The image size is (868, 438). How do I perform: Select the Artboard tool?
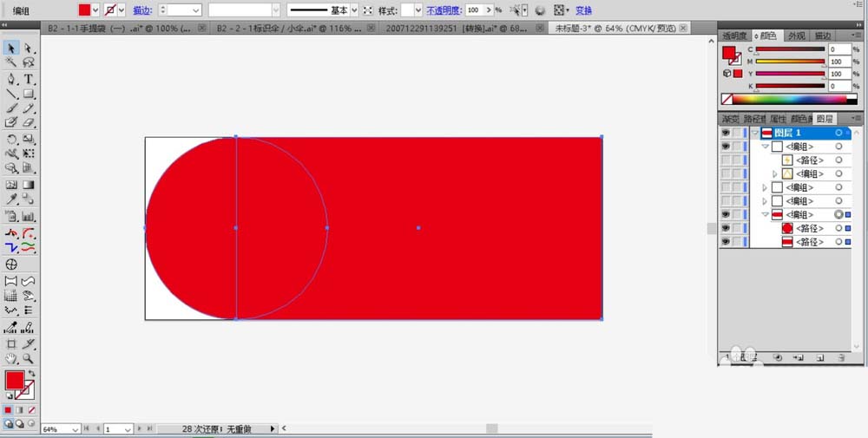pos(11,343)
